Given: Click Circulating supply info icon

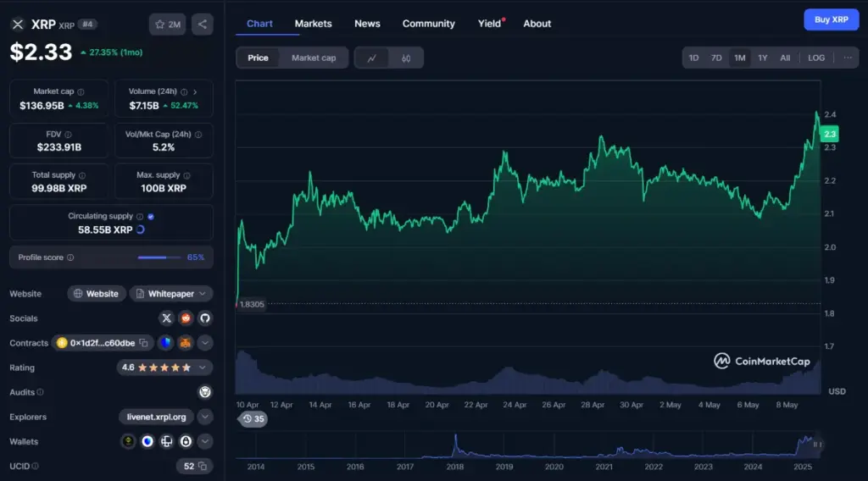Looking at the screenshot, I should tap(140, 217).
